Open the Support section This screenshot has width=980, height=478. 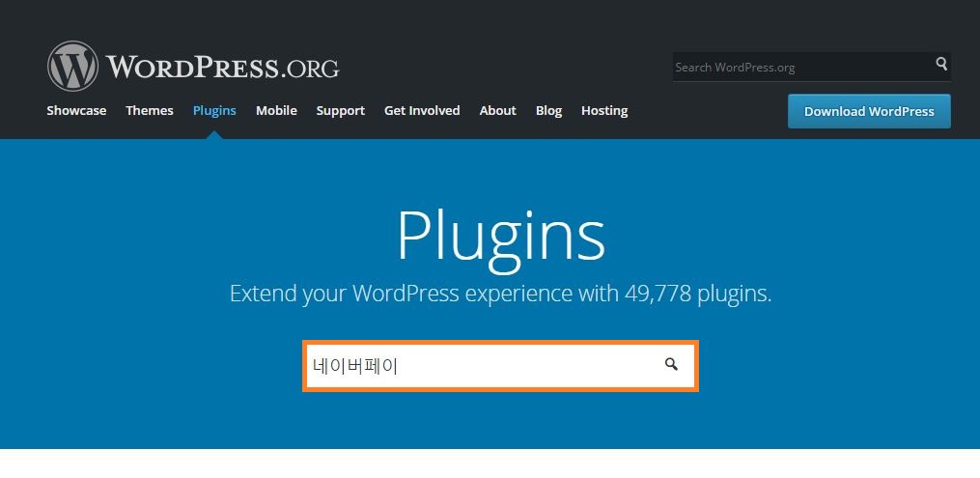tap(341, 111)
